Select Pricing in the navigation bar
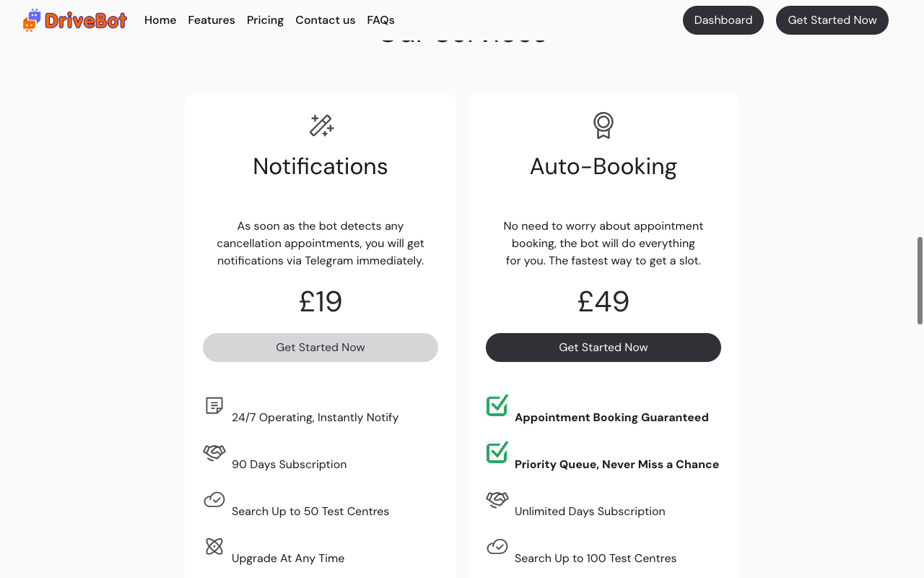Viewport: 924px width, 578px height. point(265,20)
